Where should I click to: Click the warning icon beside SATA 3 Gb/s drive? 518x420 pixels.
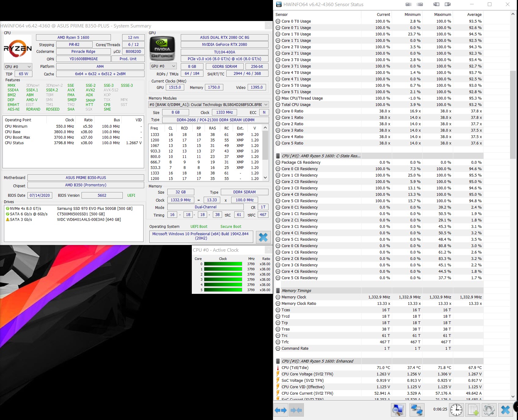click(x=8, y=219)
